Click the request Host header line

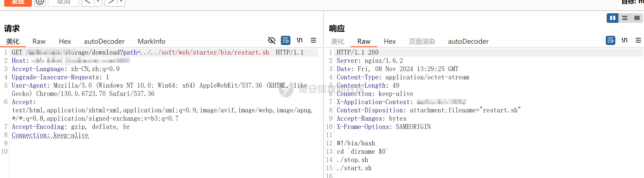click(71, 60)
